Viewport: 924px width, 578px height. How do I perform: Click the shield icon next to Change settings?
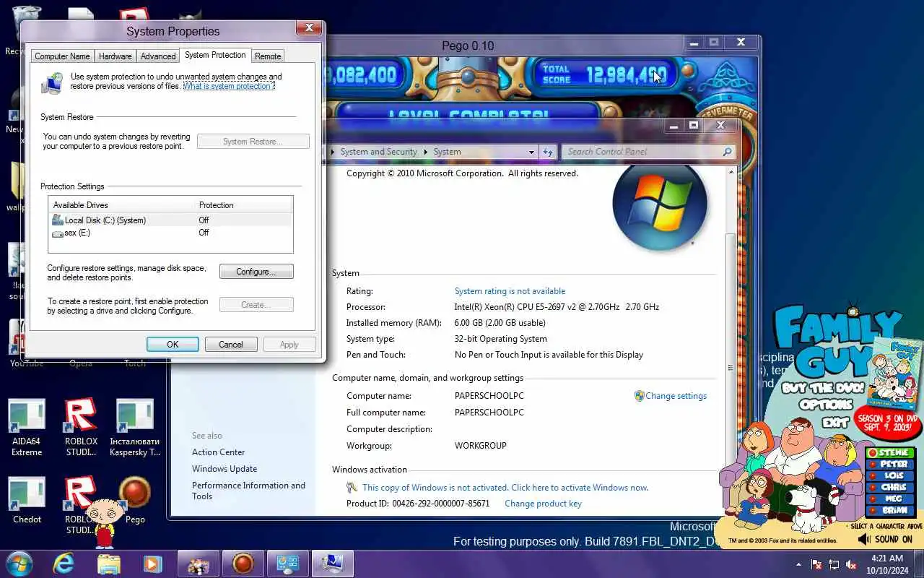(639, 396)
